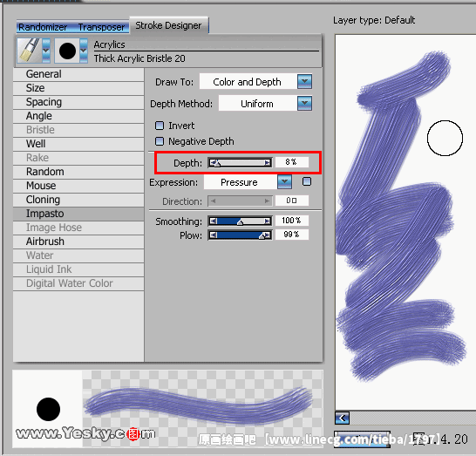Click the Plow 99% value field
The width and height of the screenshot is (476, 456).
point(292,235)
